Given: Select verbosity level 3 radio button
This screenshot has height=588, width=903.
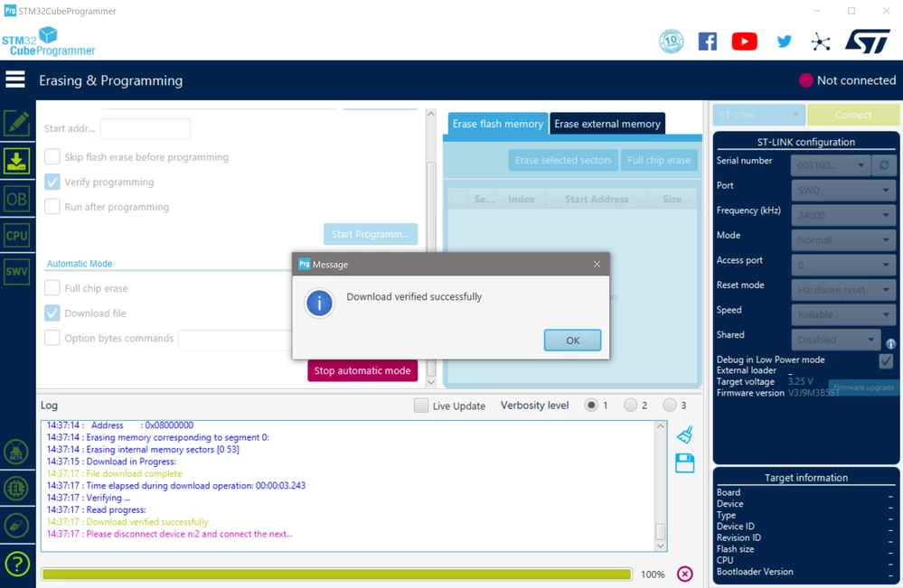Looking at the screenshot, I should (669, 405).
